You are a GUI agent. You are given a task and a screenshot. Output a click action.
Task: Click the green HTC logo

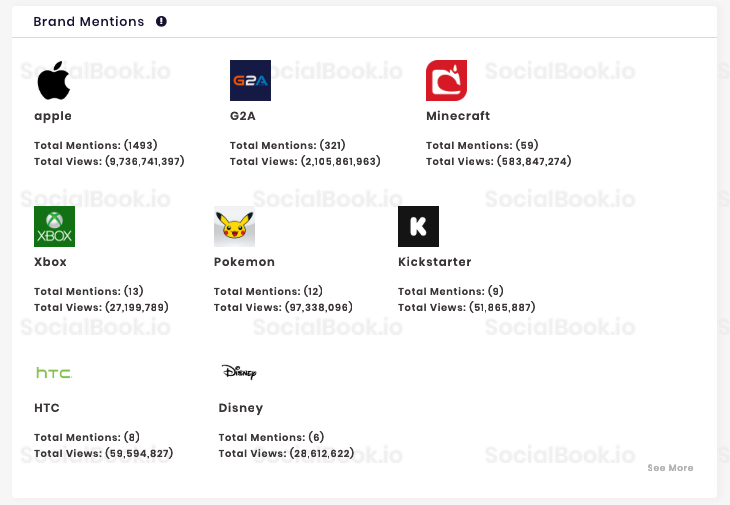coord(54,372)
